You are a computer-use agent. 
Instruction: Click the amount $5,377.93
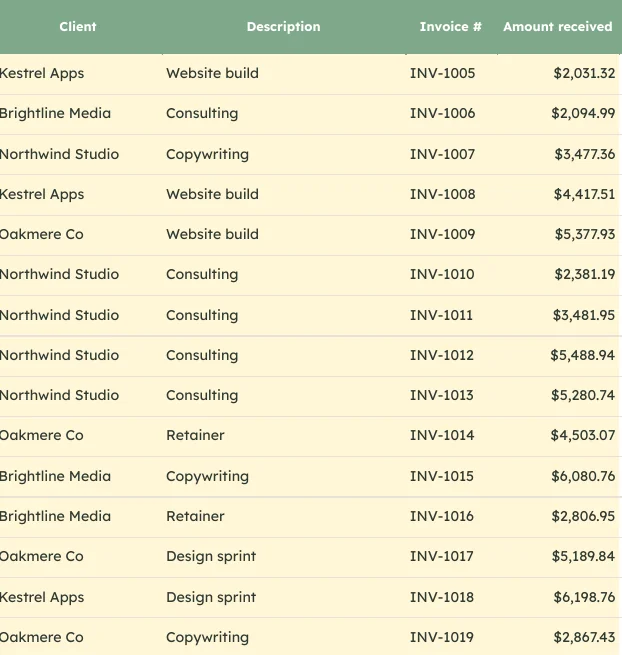(584, 234)
